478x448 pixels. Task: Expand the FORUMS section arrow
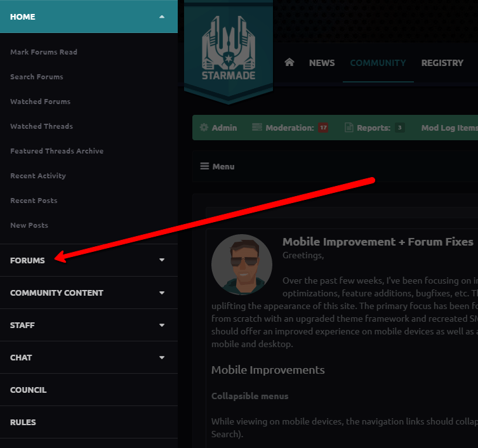click(162, 260)
